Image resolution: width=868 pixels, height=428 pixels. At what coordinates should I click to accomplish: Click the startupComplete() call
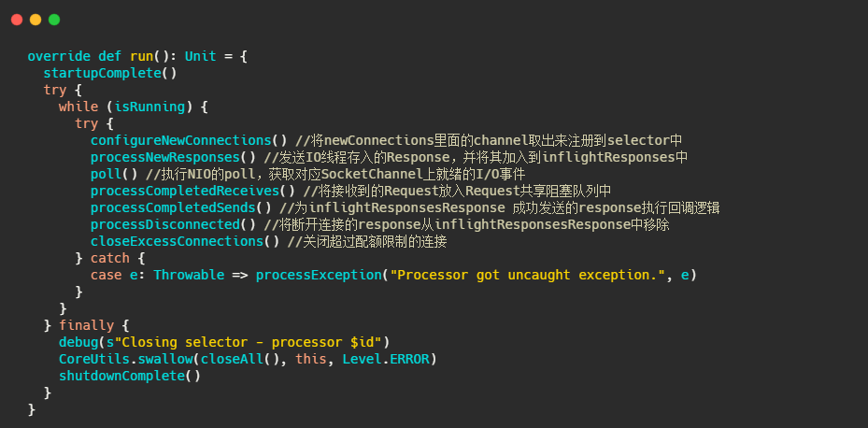(109, 73)
